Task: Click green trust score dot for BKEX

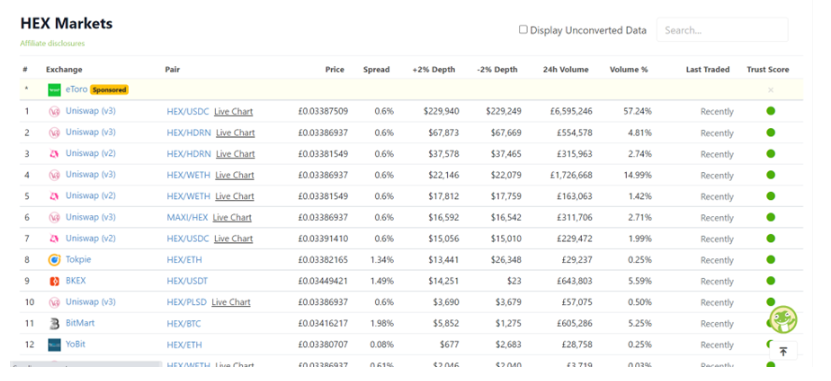Action: [771, 281]
